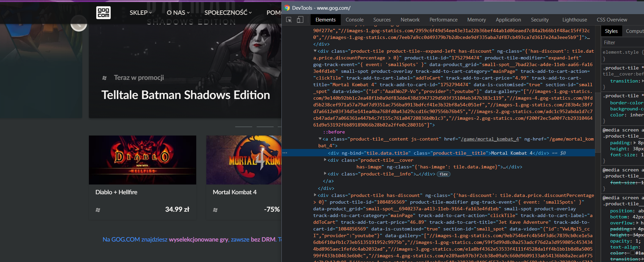644x262 pixels.
Task: Open the Application tab
Action: (508, 20)
